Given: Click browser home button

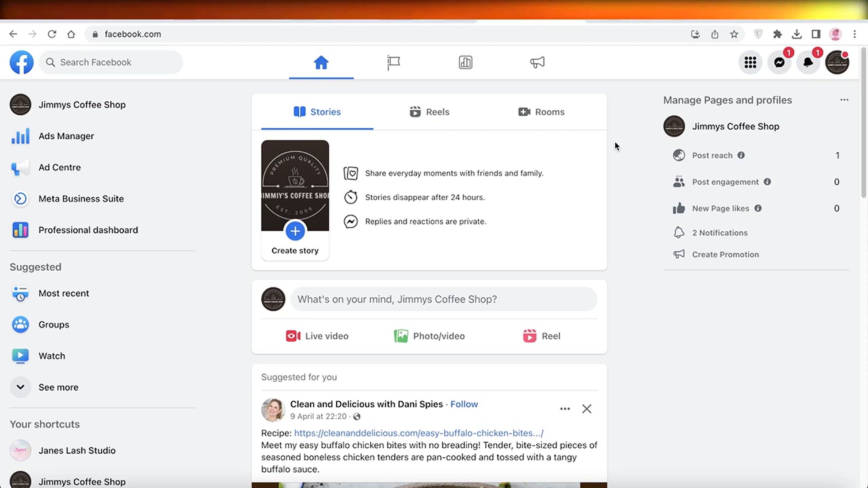Looking at the screenshot, I should [71, 34].
